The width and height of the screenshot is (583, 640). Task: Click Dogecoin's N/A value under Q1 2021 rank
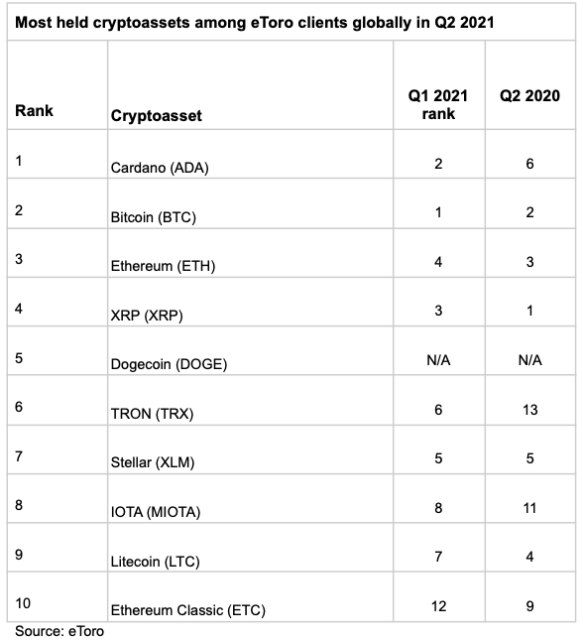click(438, 360)
